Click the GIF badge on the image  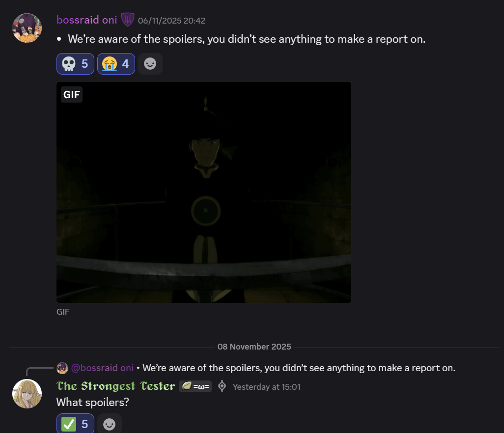point(72,94)
